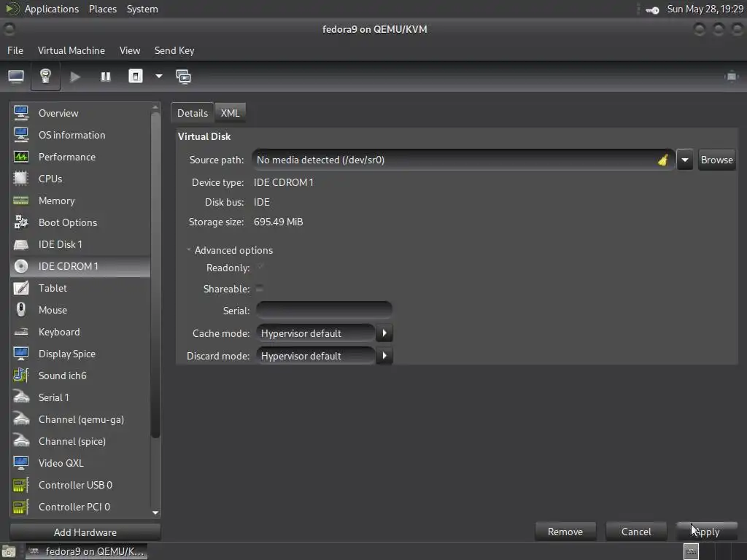Click the key tray icon

click(652, 9)
